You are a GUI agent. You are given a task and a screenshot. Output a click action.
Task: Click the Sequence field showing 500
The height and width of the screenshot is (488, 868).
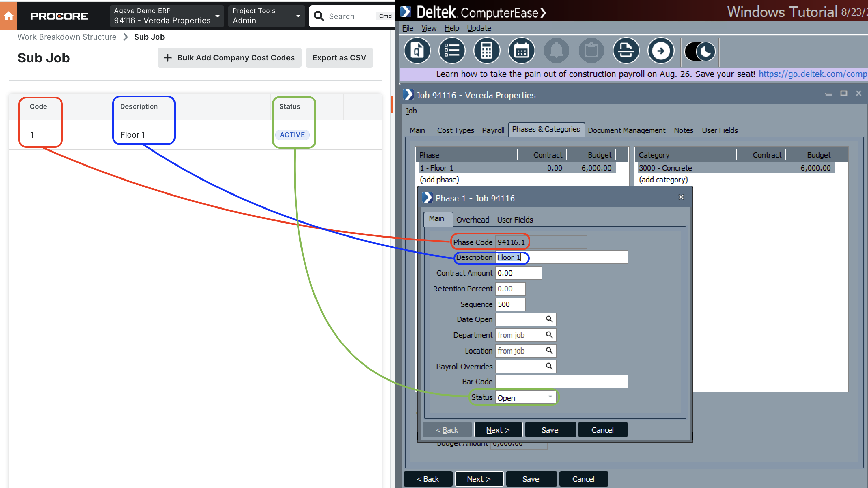coord(510,304)
